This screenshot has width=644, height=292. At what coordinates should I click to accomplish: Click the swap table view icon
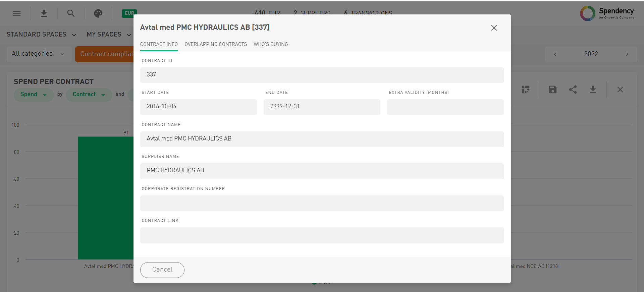coord(526,90)
